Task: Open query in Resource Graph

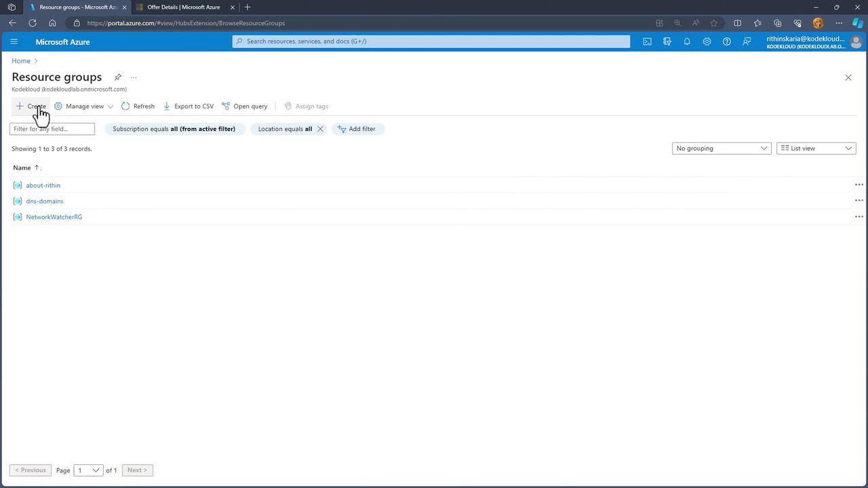Action: [245, 106]
